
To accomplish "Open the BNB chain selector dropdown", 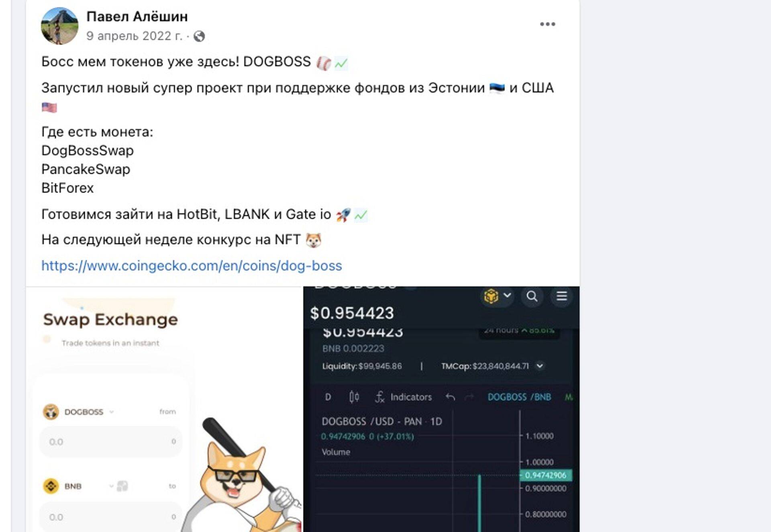I will pos(497,296).
